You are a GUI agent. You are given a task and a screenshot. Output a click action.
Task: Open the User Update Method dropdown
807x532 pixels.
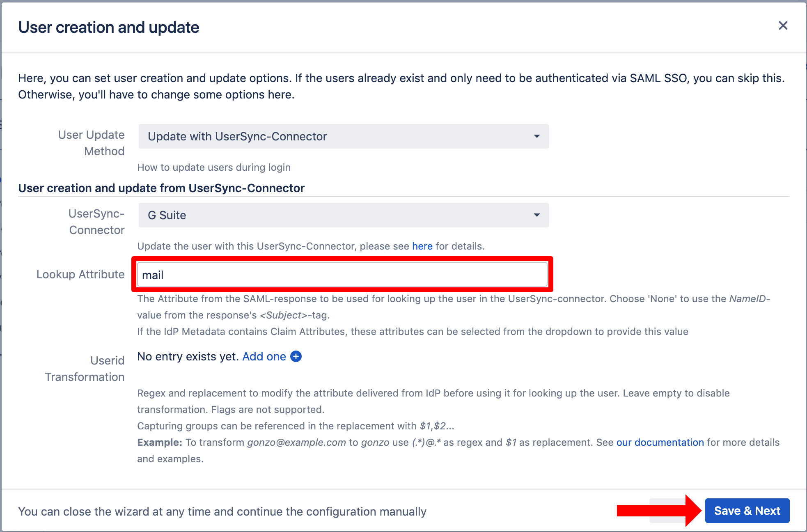(343, 136)
